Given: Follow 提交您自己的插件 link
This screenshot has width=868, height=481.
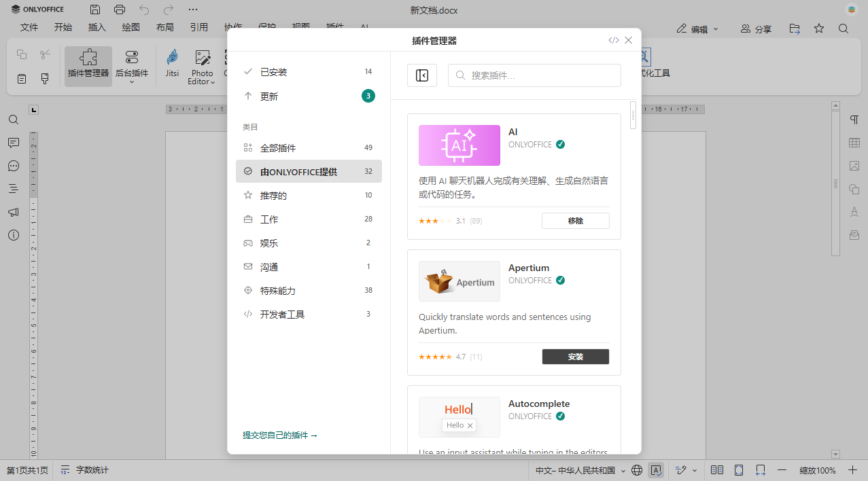Looking at the screenshot, I should coord(280,435).
